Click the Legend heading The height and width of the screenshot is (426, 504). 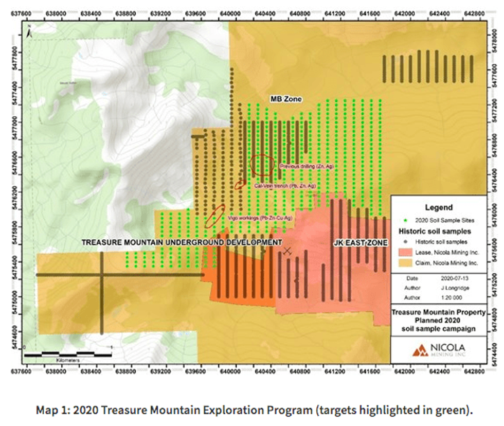(438, 207)
